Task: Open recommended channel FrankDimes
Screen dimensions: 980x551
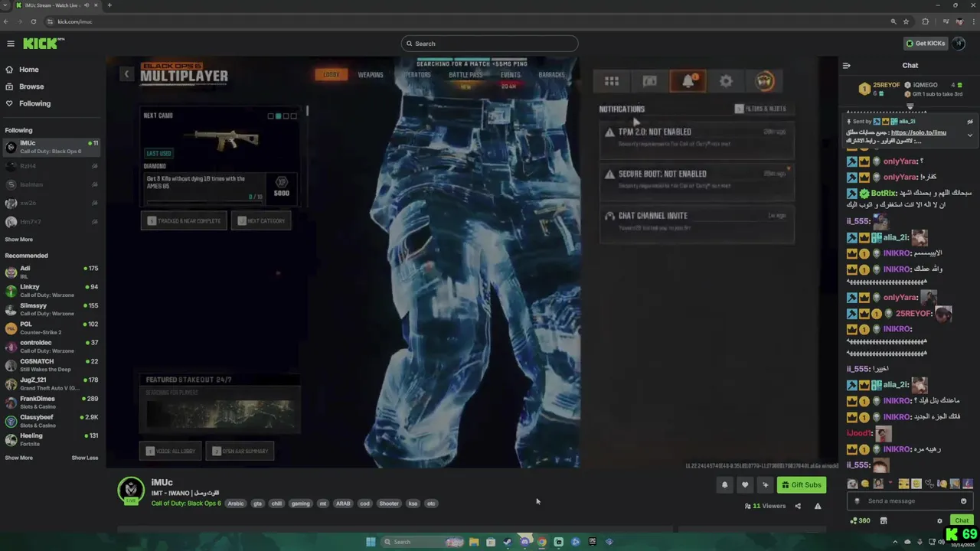Action: [x=51, y=402]
